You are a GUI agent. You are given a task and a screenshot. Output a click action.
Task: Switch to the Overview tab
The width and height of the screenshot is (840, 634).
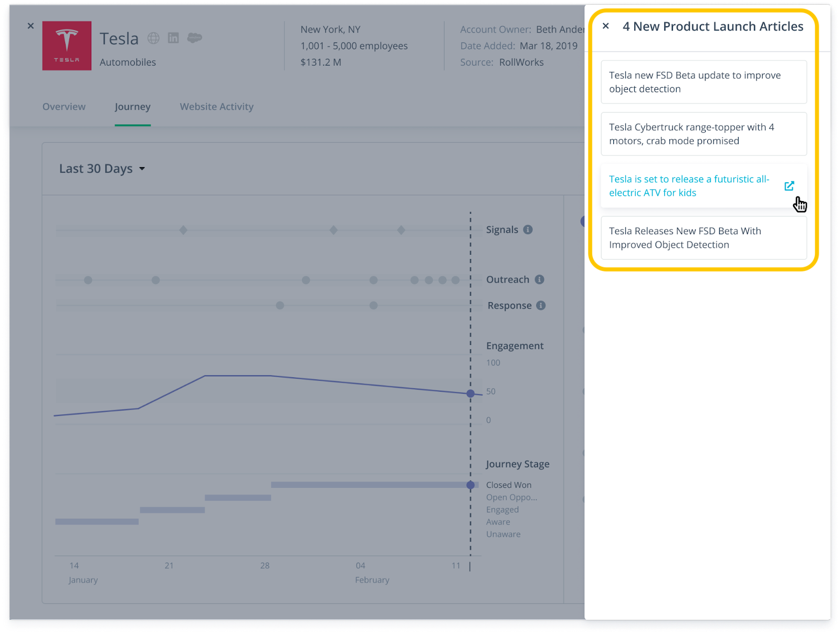(64, 107)
